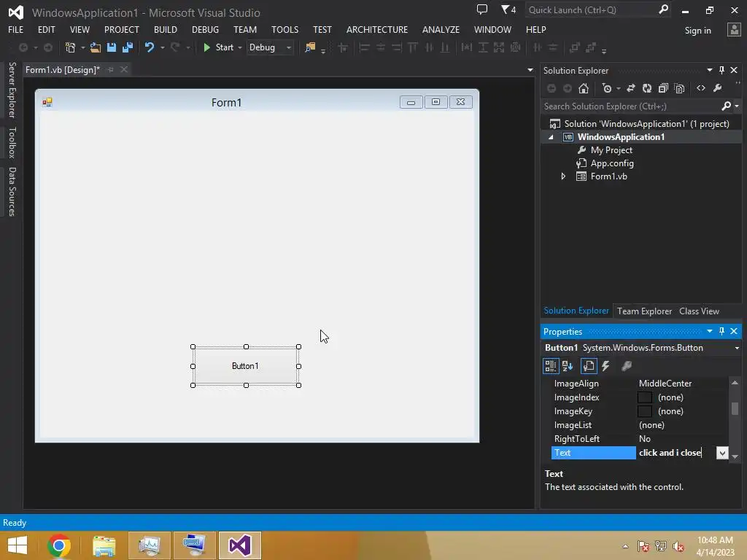Viewport: 747px width, 560px height.
Task: Pin the Solution Explorer panel
Action: point(721,70)
